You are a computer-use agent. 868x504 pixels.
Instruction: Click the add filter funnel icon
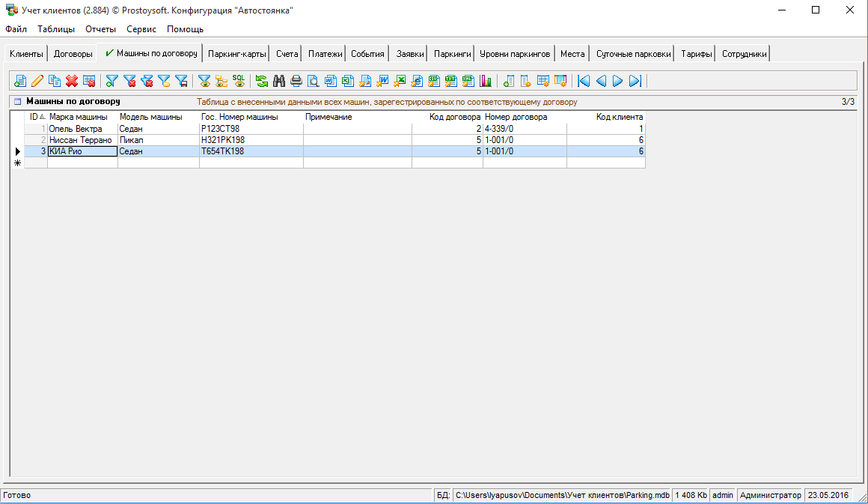point(112,81)
